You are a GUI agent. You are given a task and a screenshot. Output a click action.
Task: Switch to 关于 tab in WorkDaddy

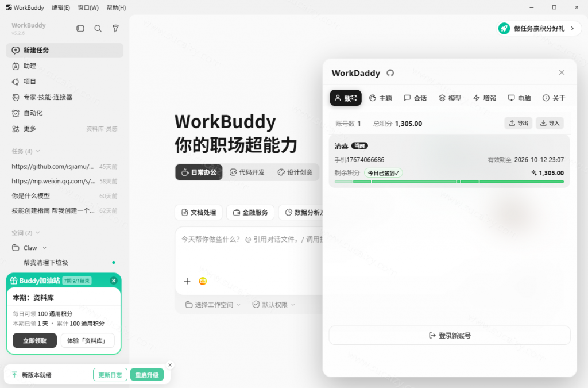pyautogui.click(x=554, y=98)
